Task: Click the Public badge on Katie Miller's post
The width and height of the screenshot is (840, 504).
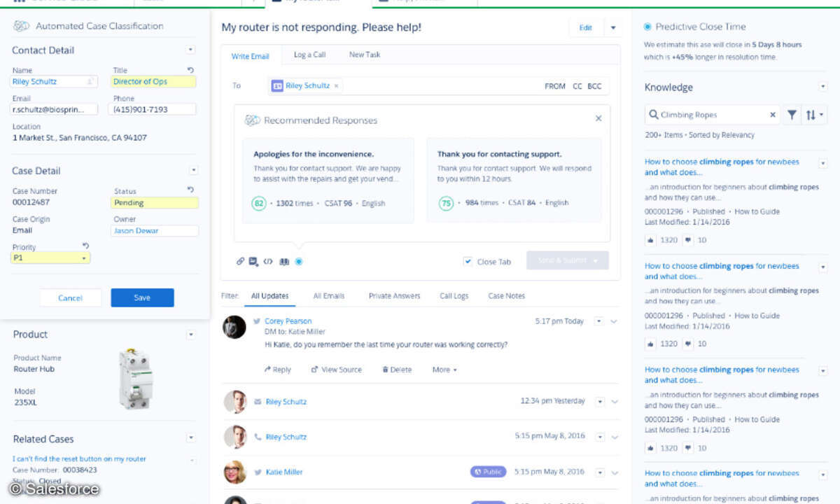Action: tap(488, 472)
